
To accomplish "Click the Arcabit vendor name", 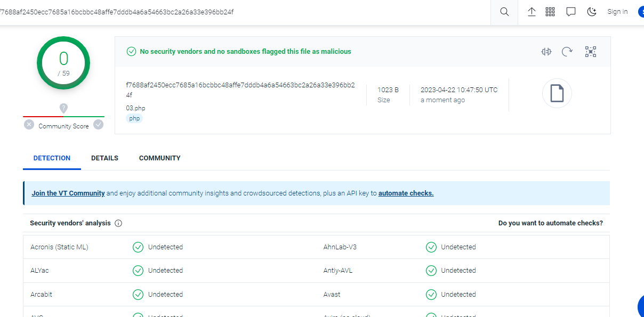I will pyautogui.click(x=41, y=295).
